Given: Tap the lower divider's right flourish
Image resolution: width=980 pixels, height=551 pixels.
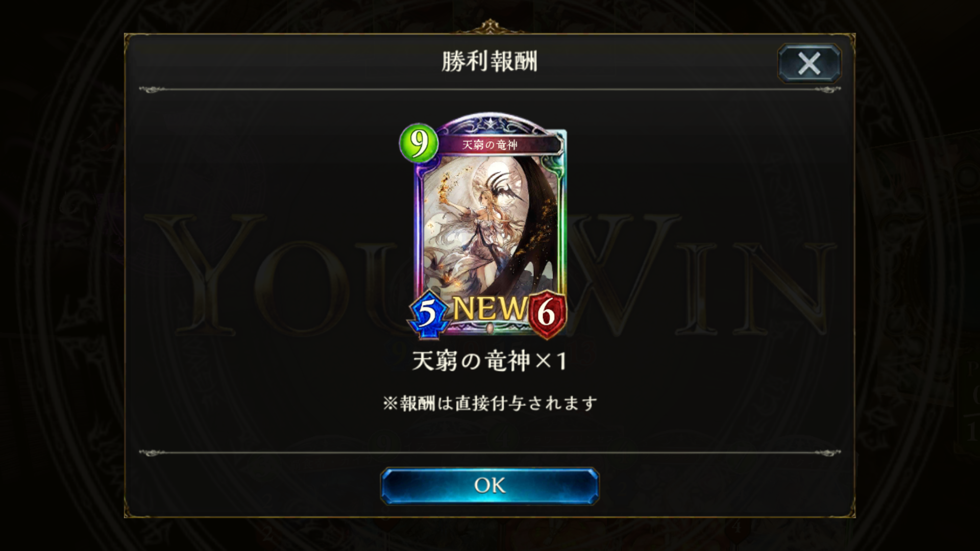Looking at the screenshot, I should pyautogui.click(x=827, y=453).
